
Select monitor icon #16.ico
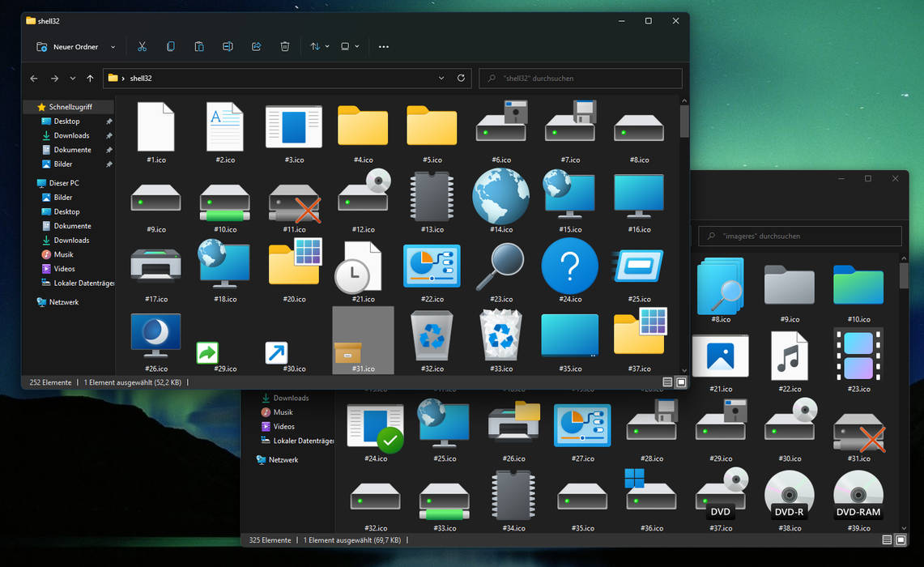point(639,202)
